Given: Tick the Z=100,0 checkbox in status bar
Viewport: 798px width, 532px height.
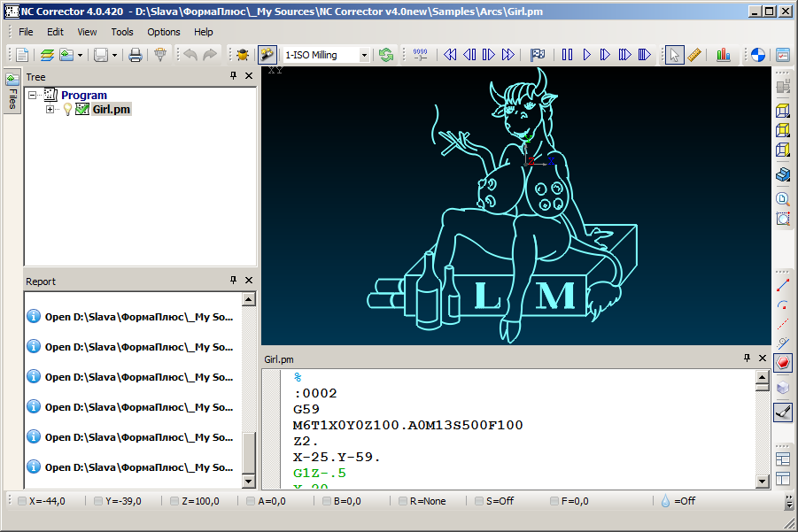Looking at the screenshot, I should pos(174,501).
